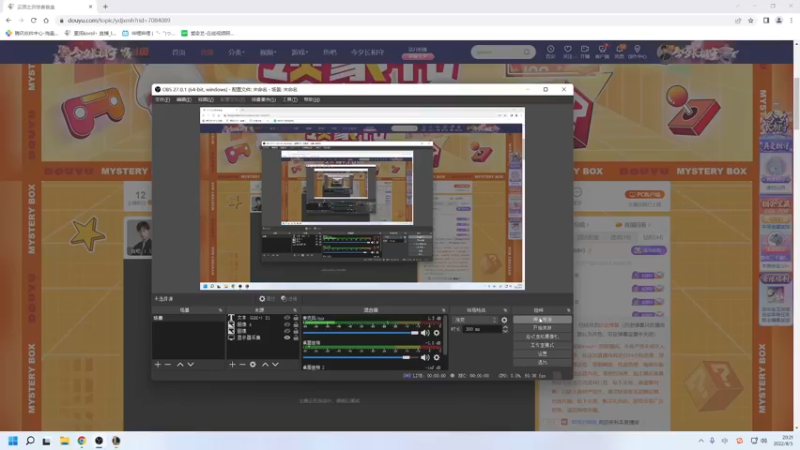Add a new source with the plus icon
Viewport: 800px width, 450px height.
(232, 364)
